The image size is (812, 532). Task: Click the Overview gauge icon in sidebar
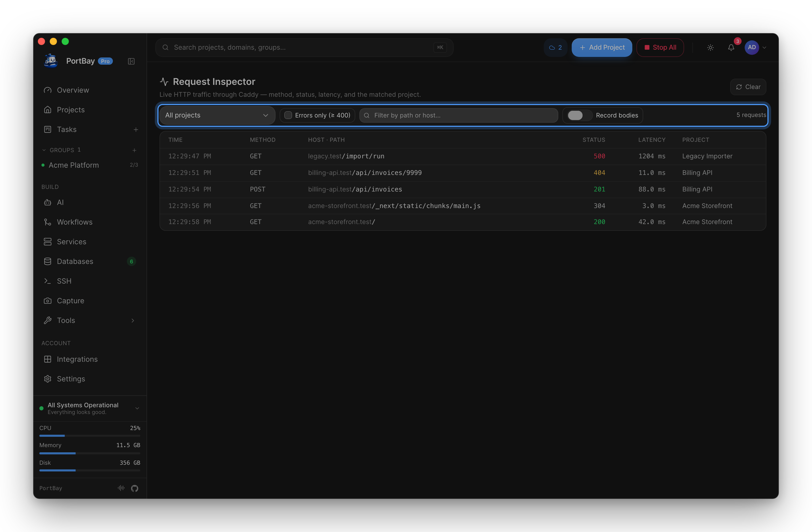[48, 90]
